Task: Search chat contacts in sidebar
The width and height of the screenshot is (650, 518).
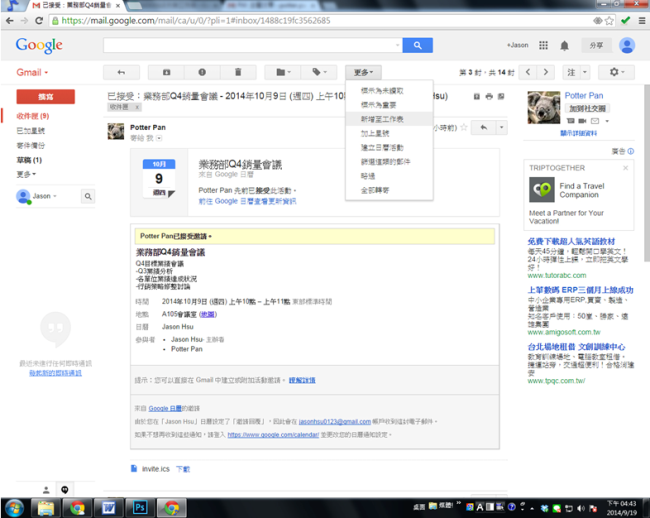Action: pyautogui.click(x=88, y=196)
